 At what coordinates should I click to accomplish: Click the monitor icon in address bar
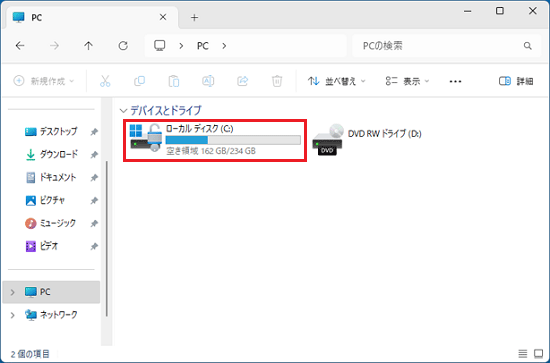point(160,46)
